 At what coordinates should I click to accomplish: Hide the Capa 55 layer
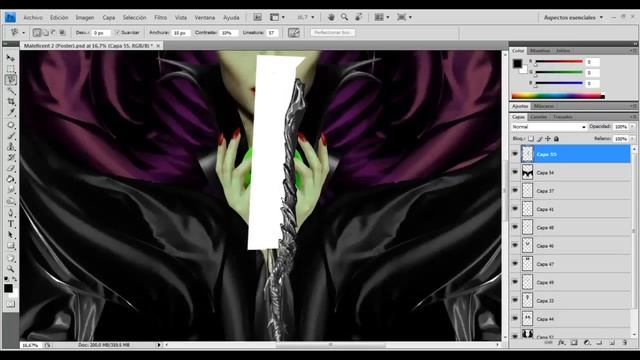(515, 154)
